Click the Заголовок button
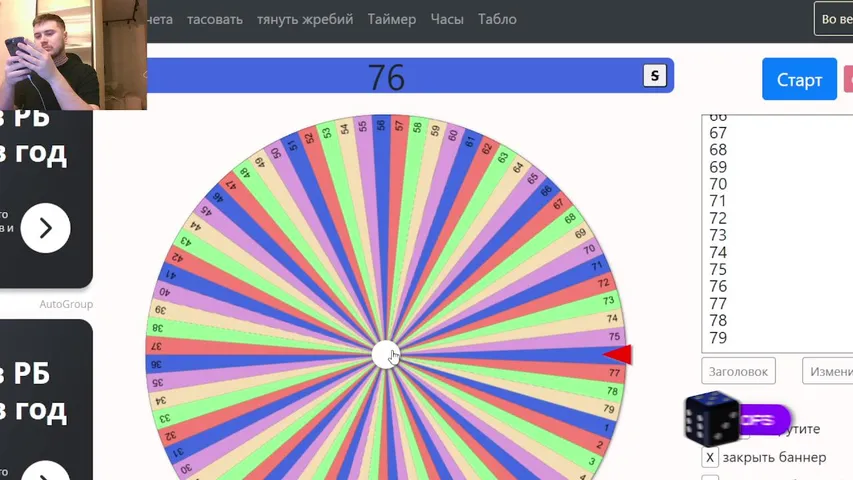Screen dimensions: 853x480 click(738, 371)
